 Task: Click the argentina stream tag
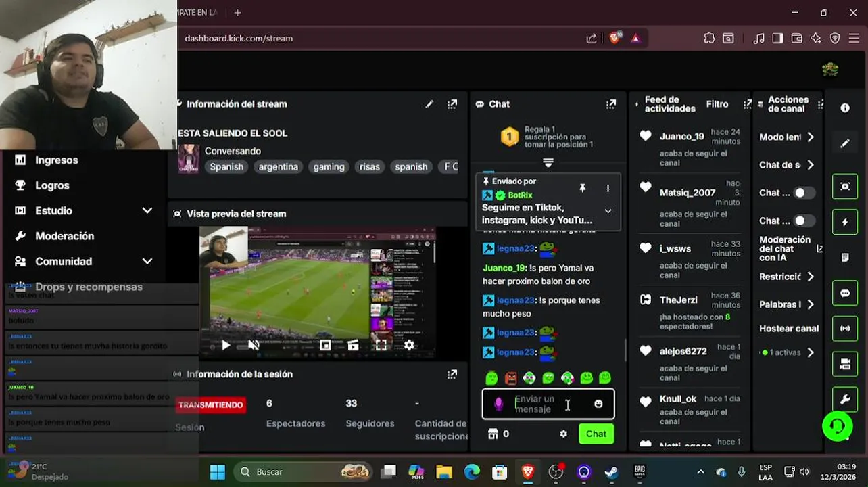coord(278,166)
